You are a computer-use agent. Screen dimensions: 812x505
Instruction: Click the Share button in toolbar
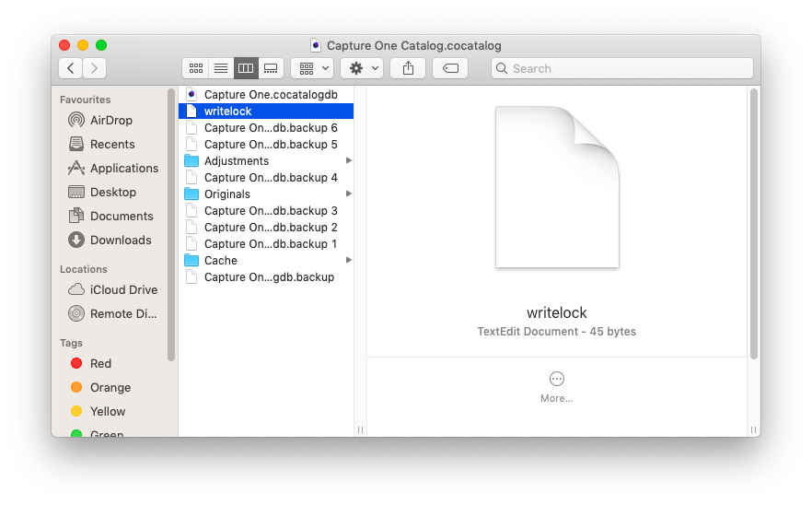[x=408, y=68]
